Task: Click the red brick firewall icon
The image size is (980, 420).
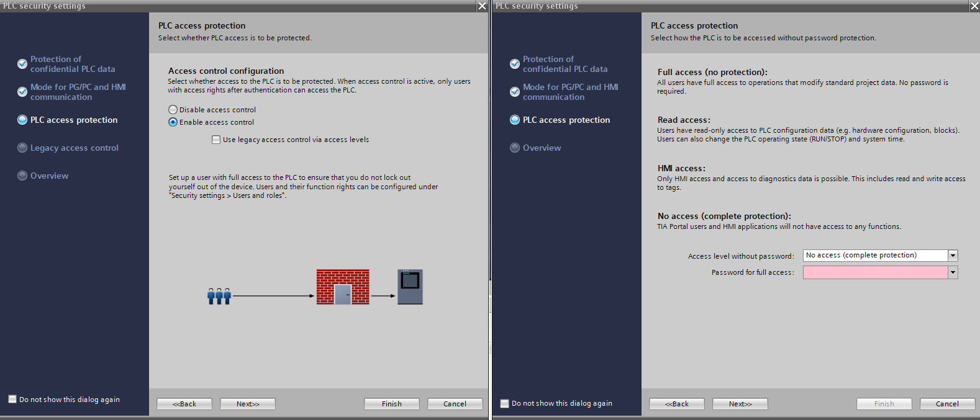Action: point(343,287)
